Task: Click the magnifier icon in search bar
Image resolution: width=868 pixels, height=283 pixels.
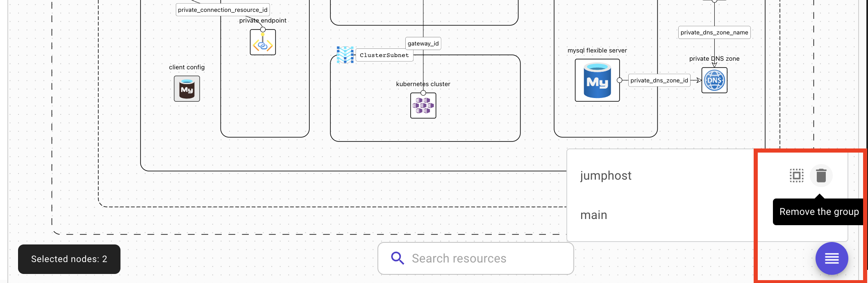Action: pos(397,258)
